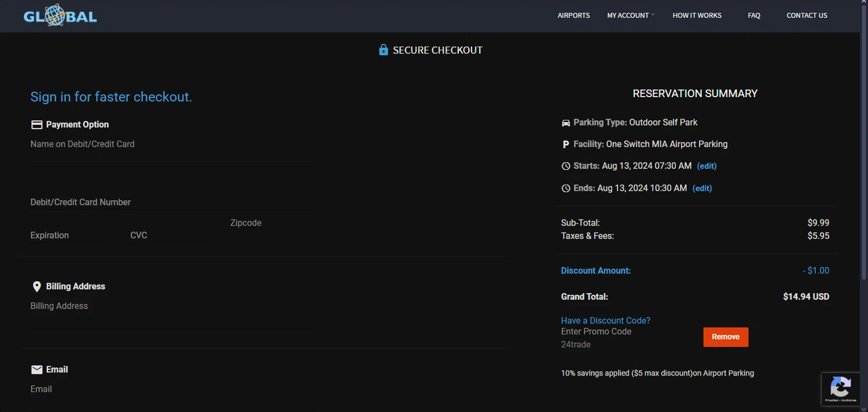The width and height of the screenshot is (868, 412).
Task: Remove the applied promo code
Action: (726, 337)
